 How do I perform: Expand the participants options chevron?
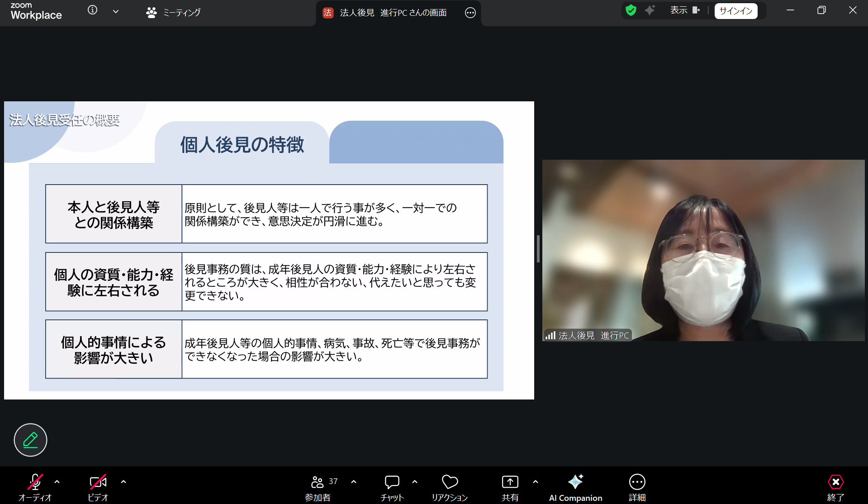(354, 482)
